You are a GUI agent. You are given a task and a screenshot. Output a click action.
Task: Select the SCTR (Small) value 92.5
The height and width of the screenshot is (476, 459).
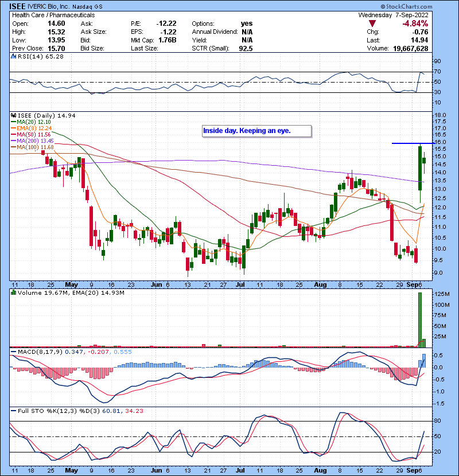(x=246, y=48)
